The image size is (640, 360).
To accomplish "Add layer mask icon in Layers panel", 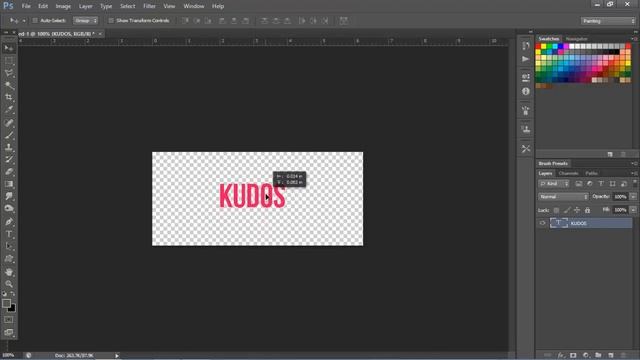I will (x=573, y=355).
